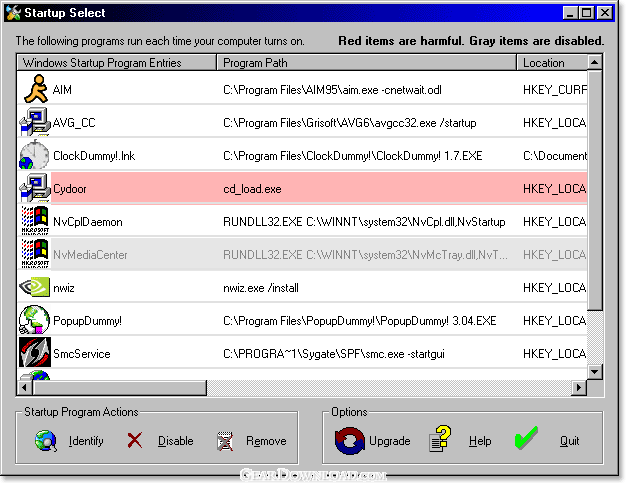Click the Remove button label
The height and width of the screenshot is (483, 626).
coord(266,441)
